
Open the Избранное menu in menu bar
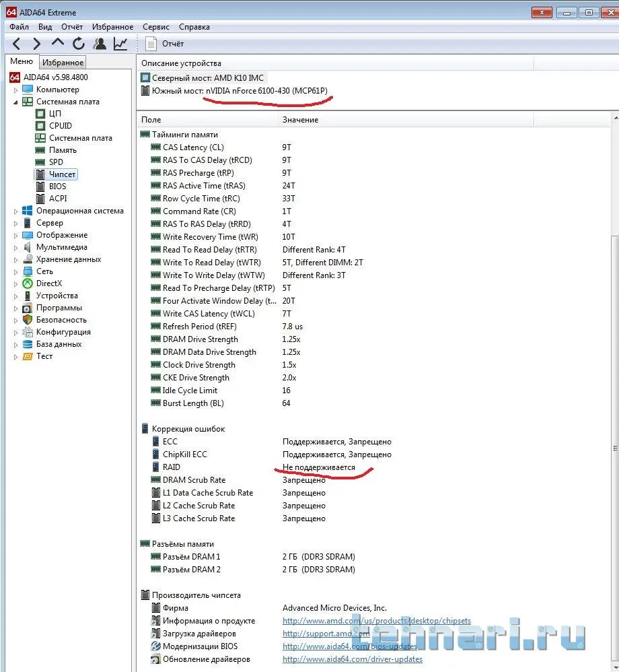(x=112, y=26)
